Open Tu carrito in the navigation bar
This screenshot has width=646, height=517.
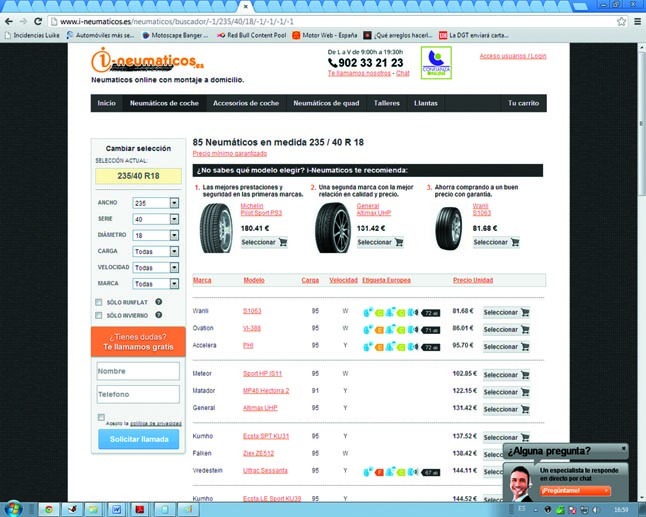pos(523,103)
